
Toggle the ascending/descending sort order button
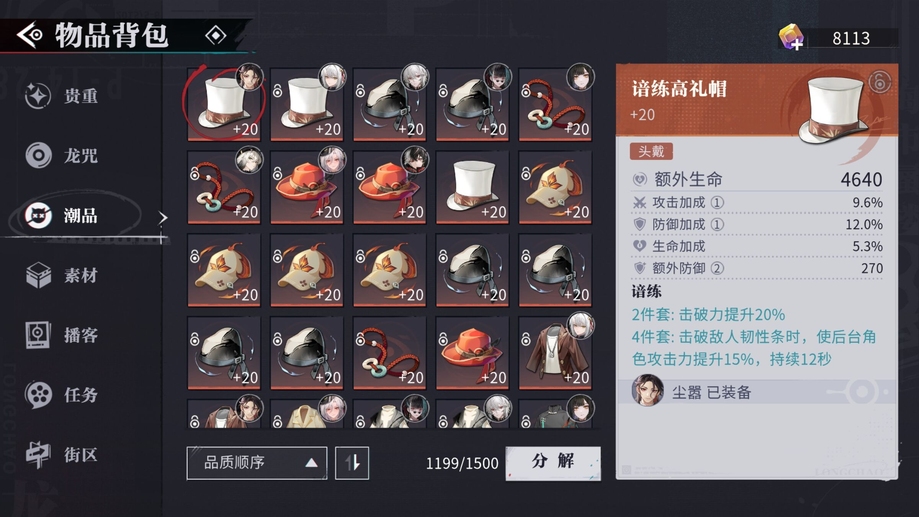(352, 463)
